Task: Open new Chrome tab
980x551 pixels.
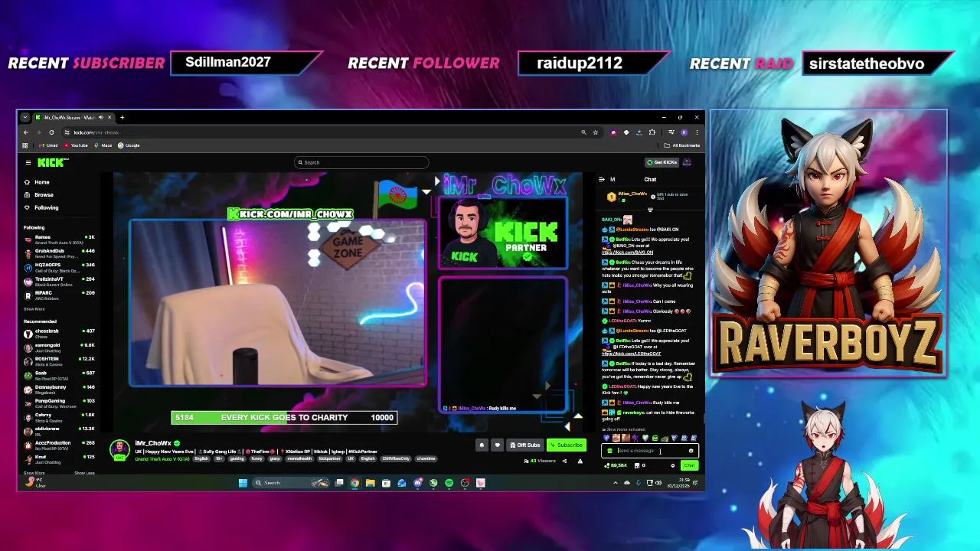Action: point(122,118)
